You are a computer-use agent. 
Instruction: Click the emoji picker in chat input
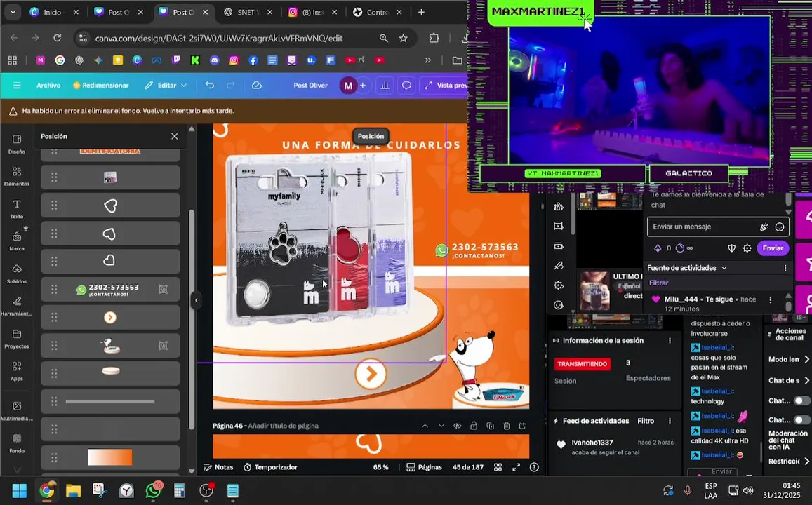780,227
